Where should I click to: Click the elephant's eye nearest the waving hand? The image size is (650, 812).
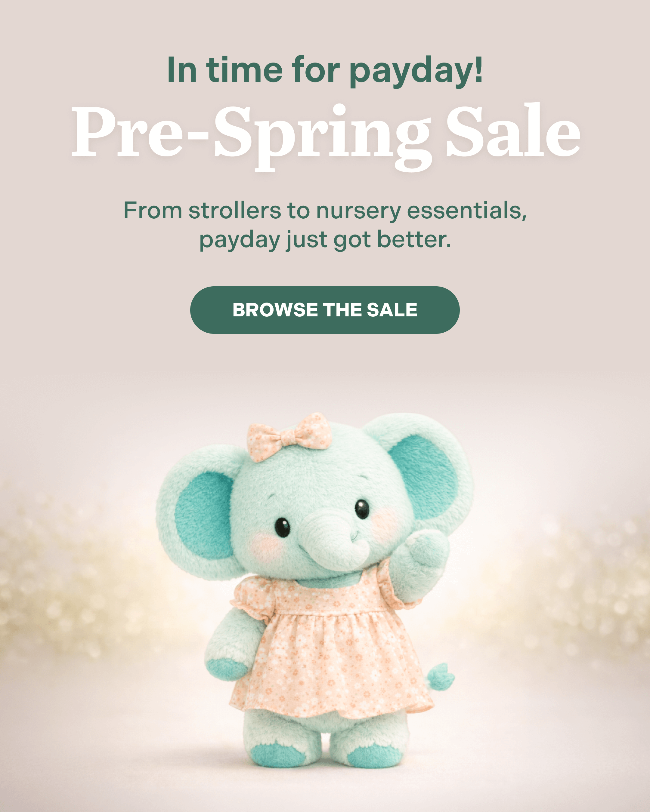pos(362,509)
